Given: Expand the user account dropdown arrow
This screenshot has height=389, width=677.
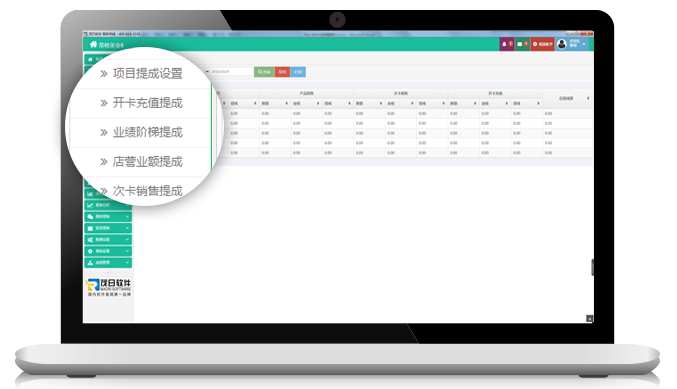Looking at the screenshot, I should click(584, 44).
